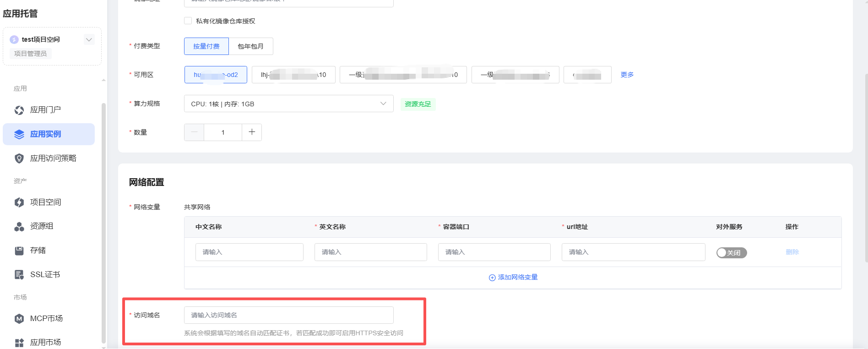Focus the url地址 input field
868x349 pixels.
point(634,252)
